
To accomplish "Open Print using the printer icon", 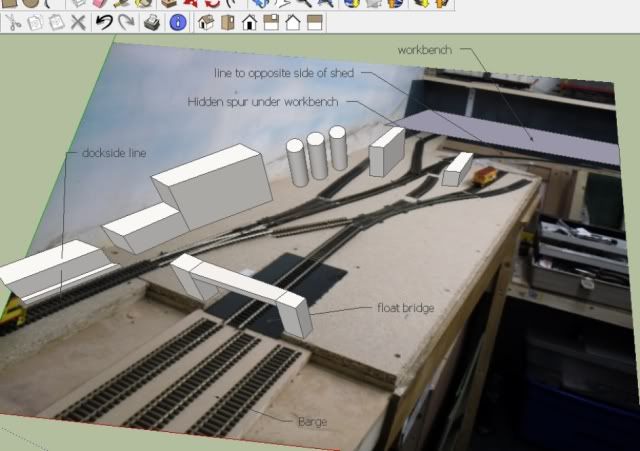I will point(152,22).
